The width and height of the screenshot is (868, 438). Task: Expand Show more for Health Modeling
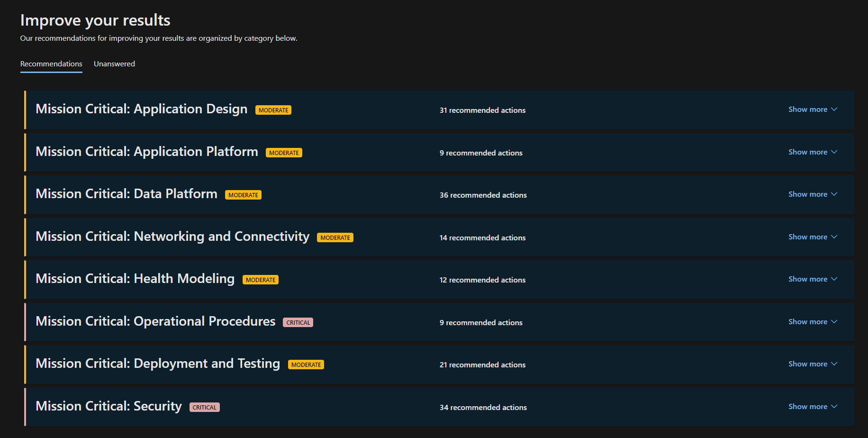point(813,279)
